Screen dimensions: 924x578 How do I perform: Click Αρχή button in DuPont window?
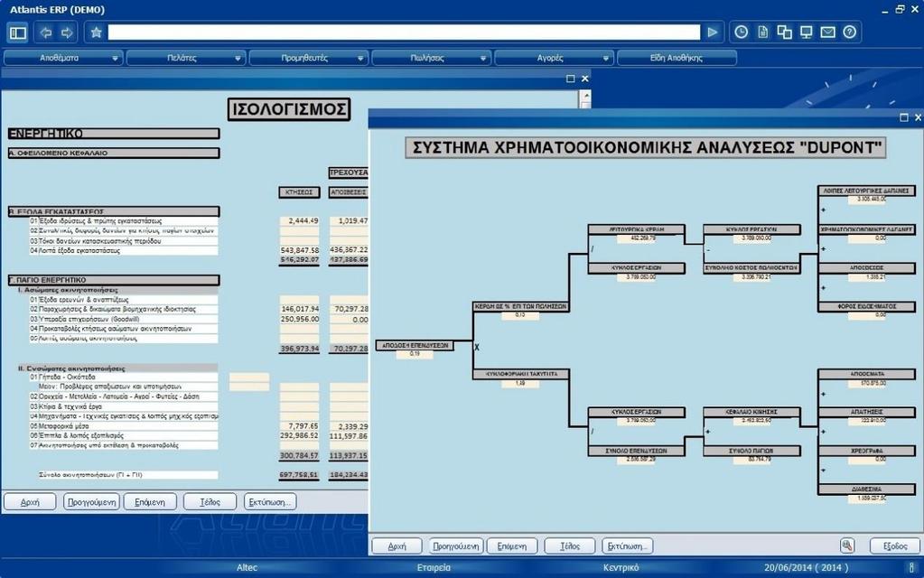coord(397,546)
